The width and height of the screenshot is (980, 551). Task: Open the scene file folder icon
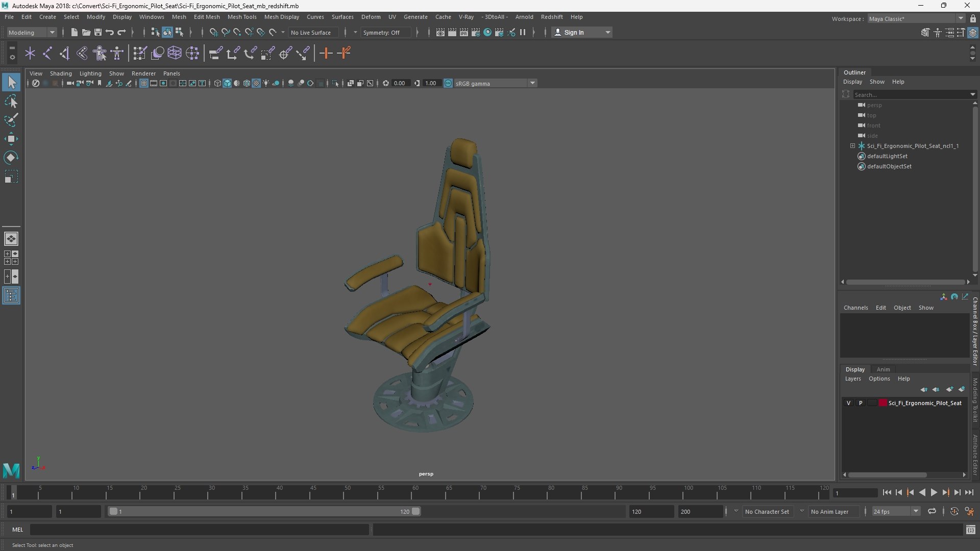pos(86,32)
